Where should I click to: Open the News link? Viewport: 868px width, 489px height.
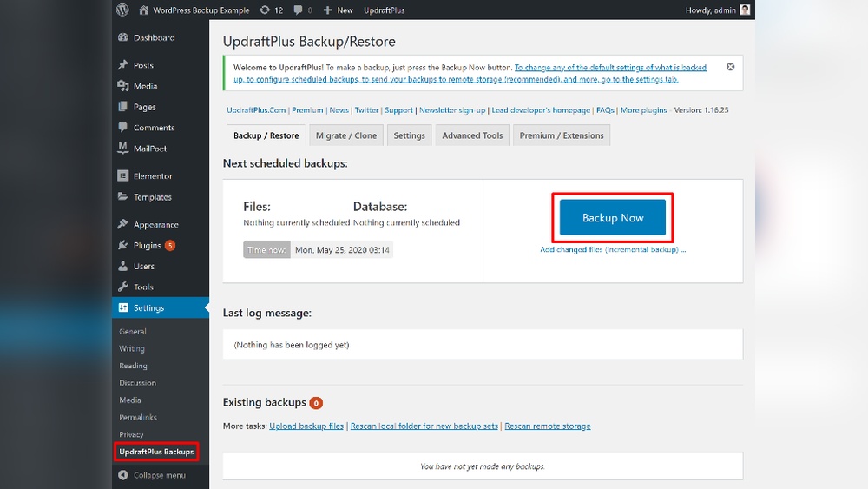pos(339,110)
